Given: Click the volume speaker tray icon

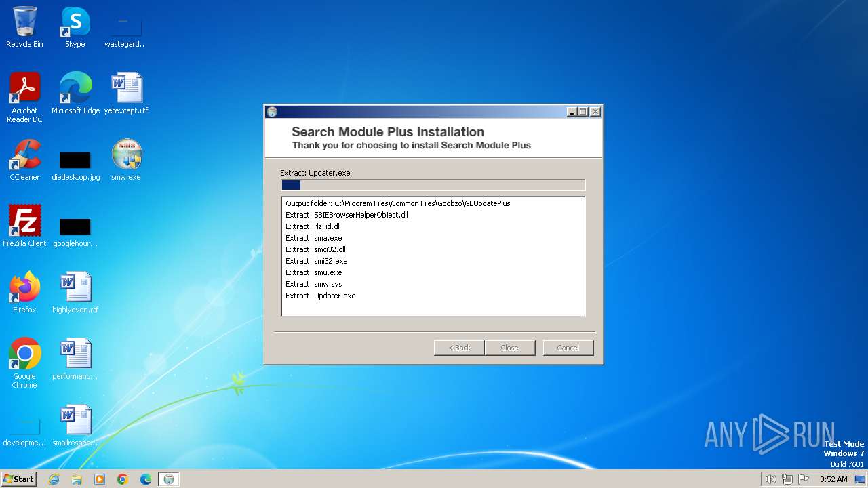Looking at the screenshot, I should coord(770,479).
